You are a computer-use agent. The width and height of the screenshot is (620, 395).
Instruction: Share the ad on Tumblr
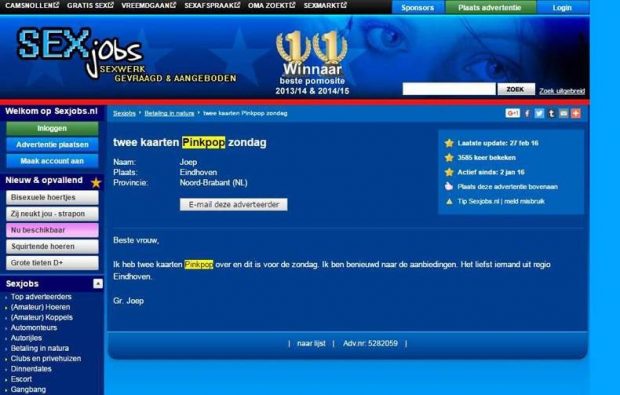click(552, 113)
